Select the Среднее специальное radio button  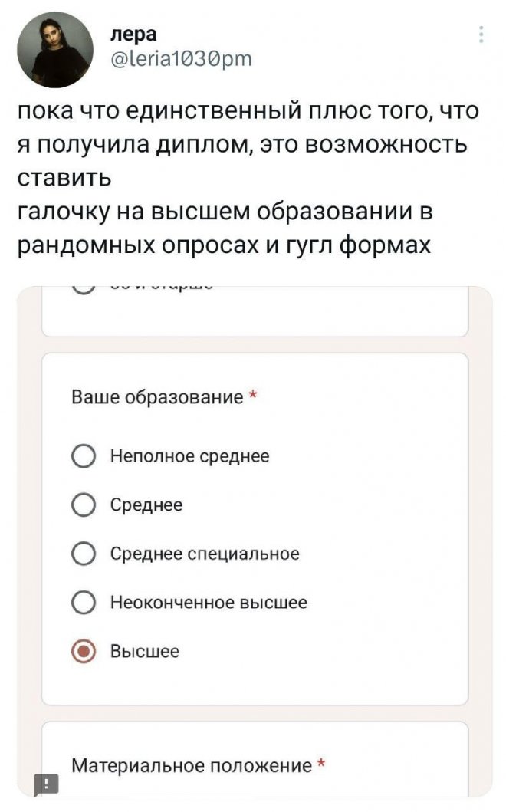click(84, 554)
